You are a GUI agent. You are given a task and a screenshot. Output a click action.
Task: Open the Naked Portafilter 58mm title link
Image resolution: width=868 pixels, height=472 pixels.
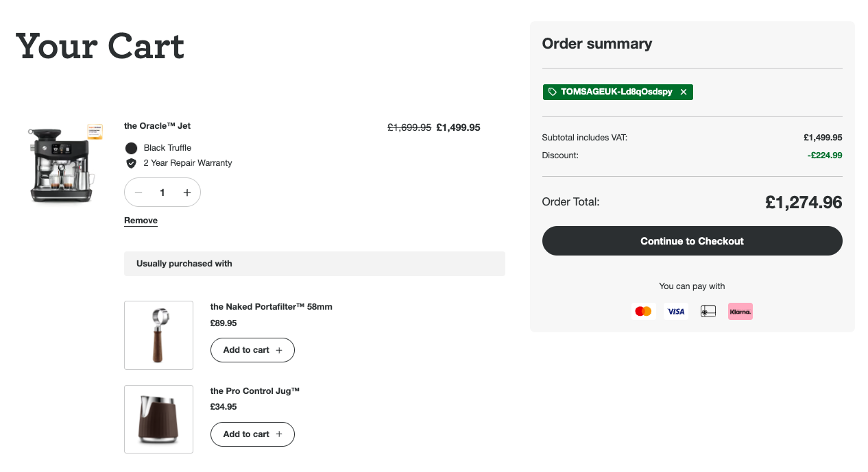pyautogui.click(x=271, y=307)
